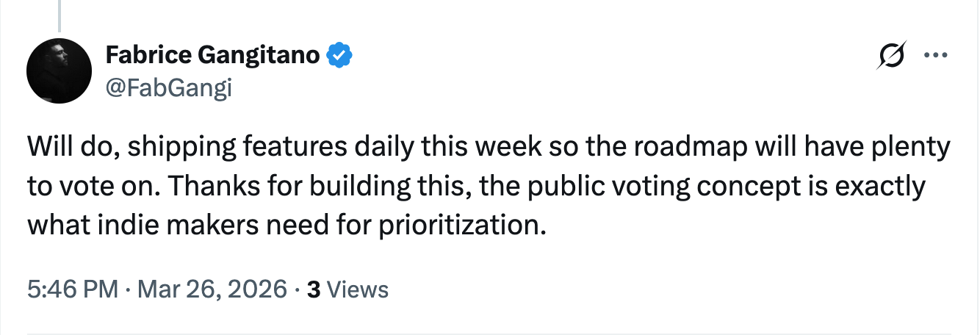Click the Grok explain-post icon
The width and height of the screenshot is (980, 335).
click(x=889, y=57)
